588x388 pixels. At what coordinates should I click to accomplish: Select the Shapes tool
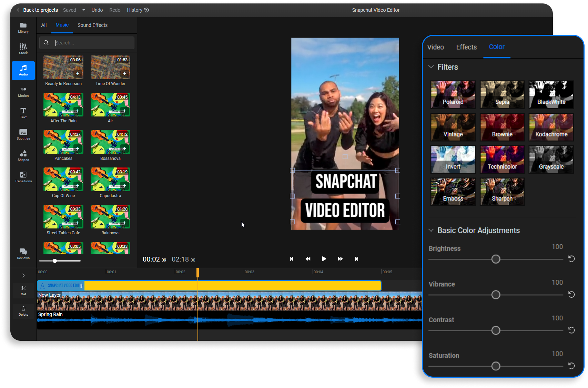click(x=23, y=155)
